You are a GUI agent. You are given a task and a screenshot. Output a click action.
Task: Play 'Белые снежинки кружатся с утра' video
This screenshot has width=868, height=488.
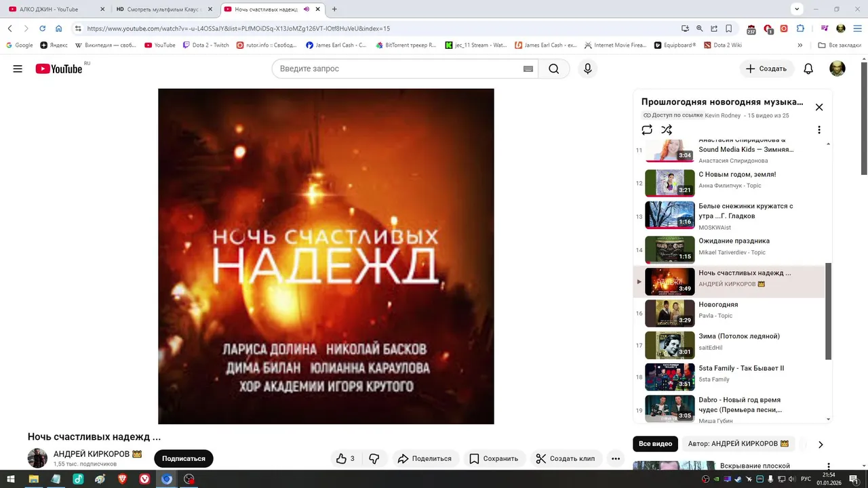click(729, 215)
